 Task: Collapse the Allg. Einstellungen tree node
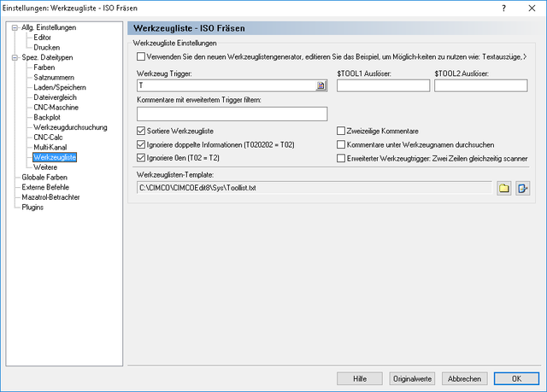click(x=15, y=27)
